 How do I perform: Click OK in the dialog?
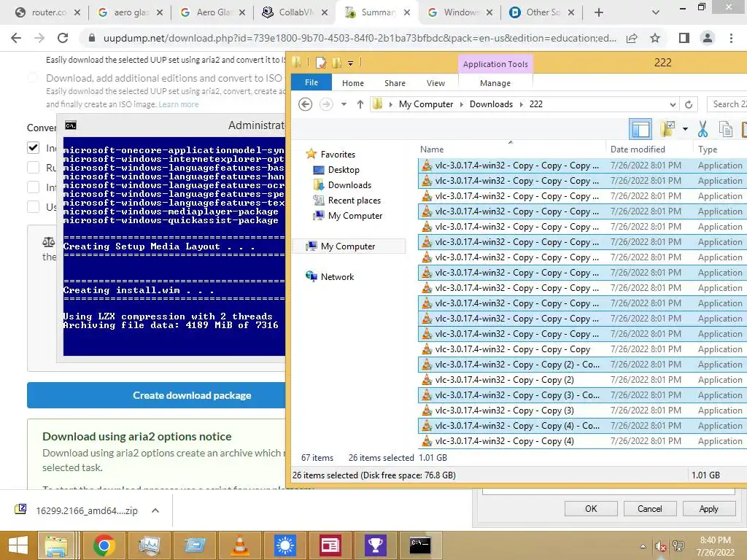[x=591, y=508]
